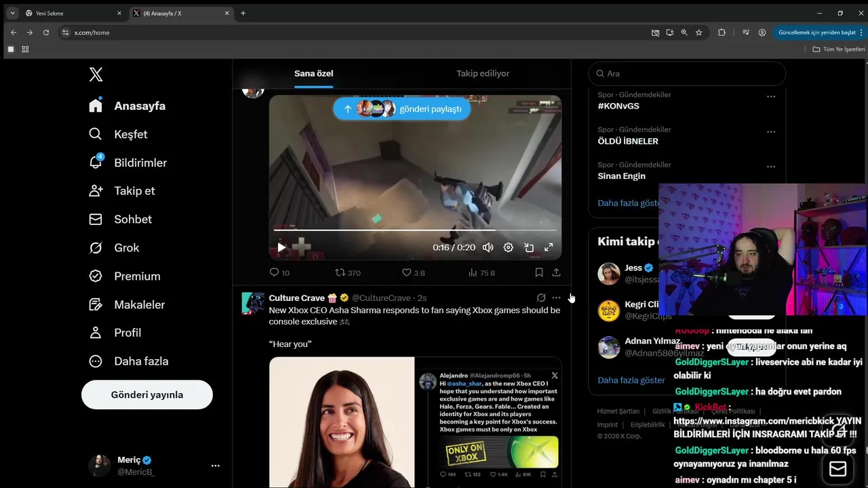The image size is (868, 488).
Task: Expand video to fullscreen
Action: point(549,247)
